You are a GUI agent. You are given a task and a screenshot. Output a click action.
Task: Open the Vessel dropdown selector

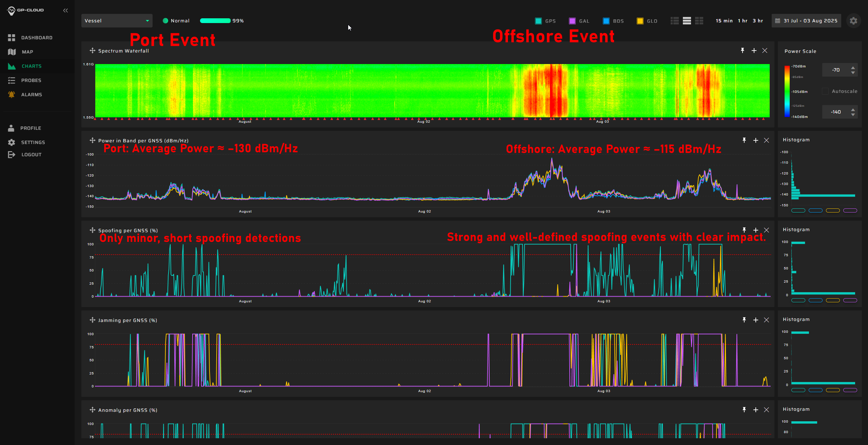pyautogui.click(x=117, y=21)
